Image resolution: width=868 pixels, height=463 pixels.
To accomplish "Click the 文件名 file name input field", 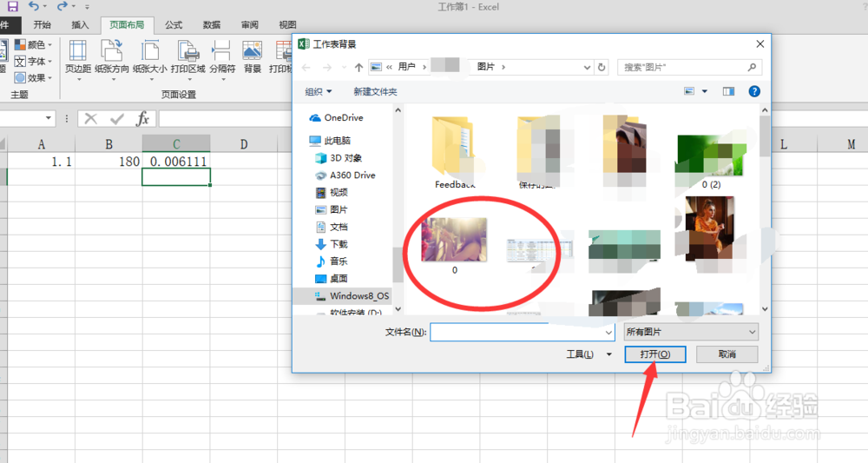I will pos(522,333).
